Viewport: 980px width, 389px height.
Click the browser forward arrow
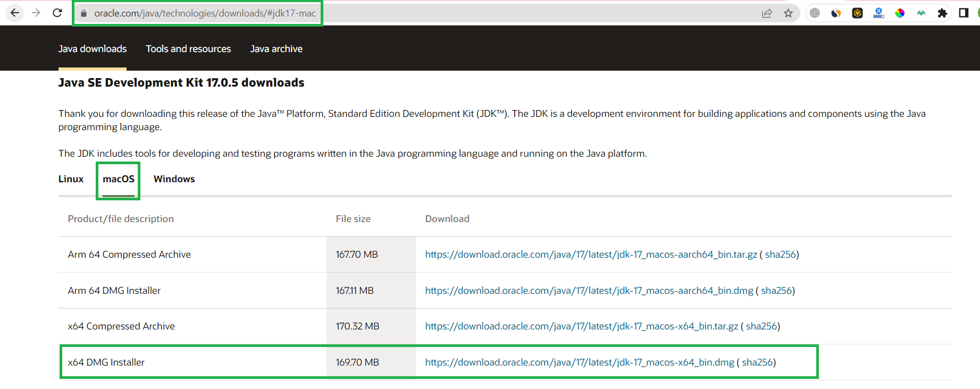coord(36,13)
